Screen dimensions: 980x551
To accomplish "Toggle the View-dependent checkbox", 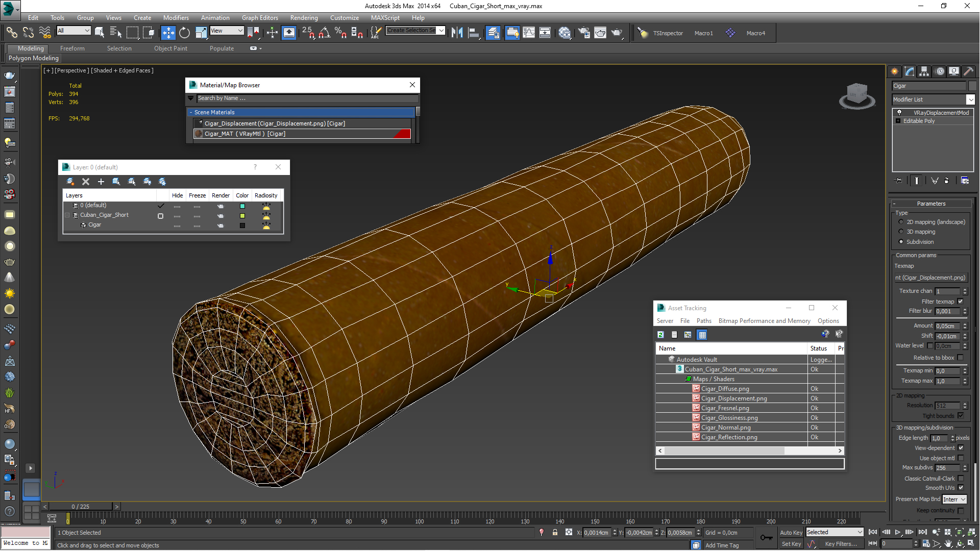I will pos(961,448).
